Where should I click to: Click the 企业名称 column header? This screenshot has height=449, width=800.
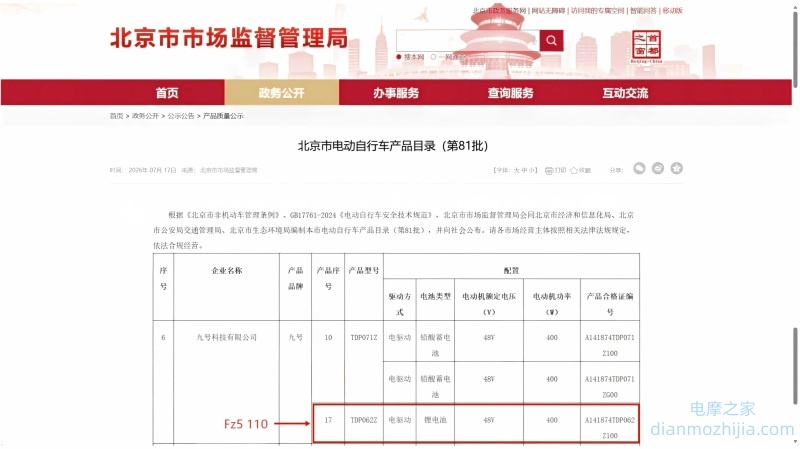[x=227, y=270]
